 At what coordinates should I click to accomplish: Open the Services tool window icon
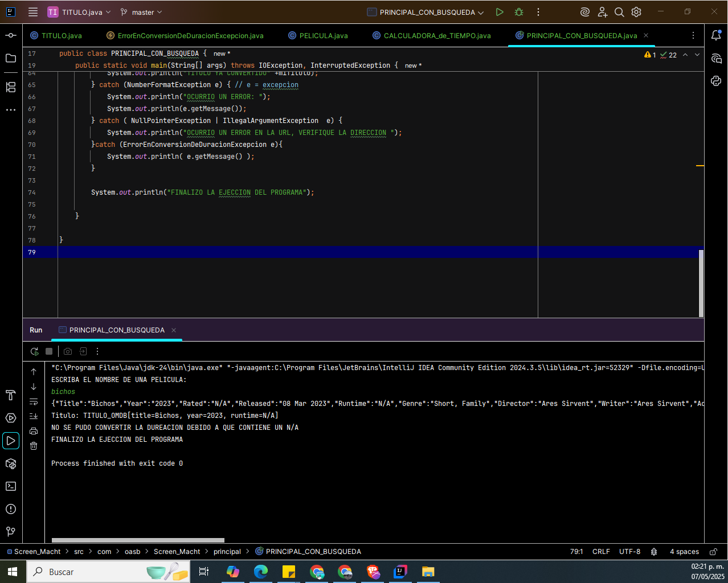[11, 418]
